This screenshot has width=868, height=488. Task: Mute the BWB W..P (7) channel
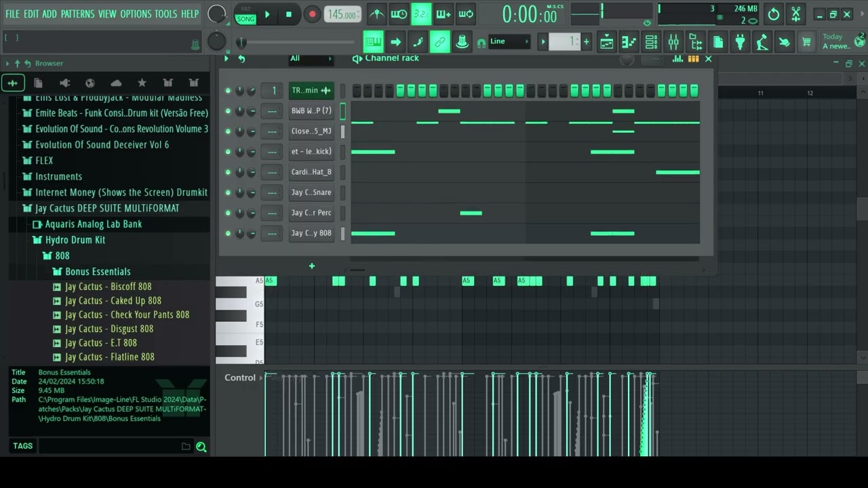click(x=228, y=110)
